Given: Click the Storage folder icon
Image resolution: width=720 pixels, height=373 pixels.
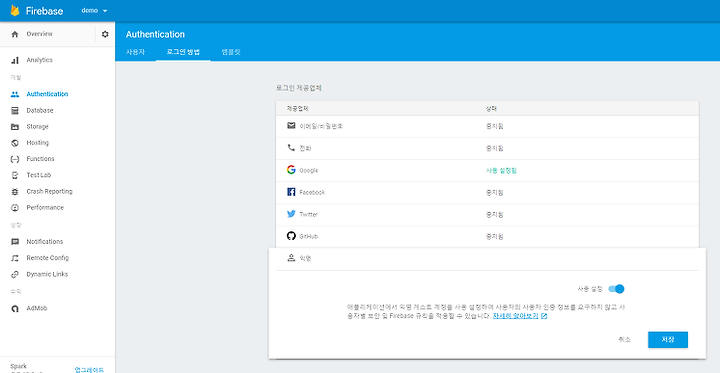Looking at the screenshot, I should point(15,127).
